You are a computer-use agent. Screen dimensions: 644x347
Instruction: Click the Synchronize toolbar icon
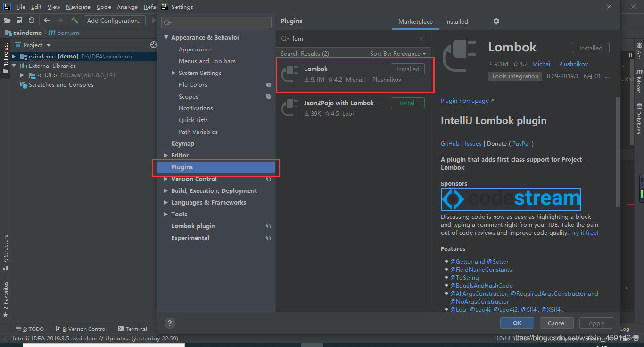click(x=32, y=20)
